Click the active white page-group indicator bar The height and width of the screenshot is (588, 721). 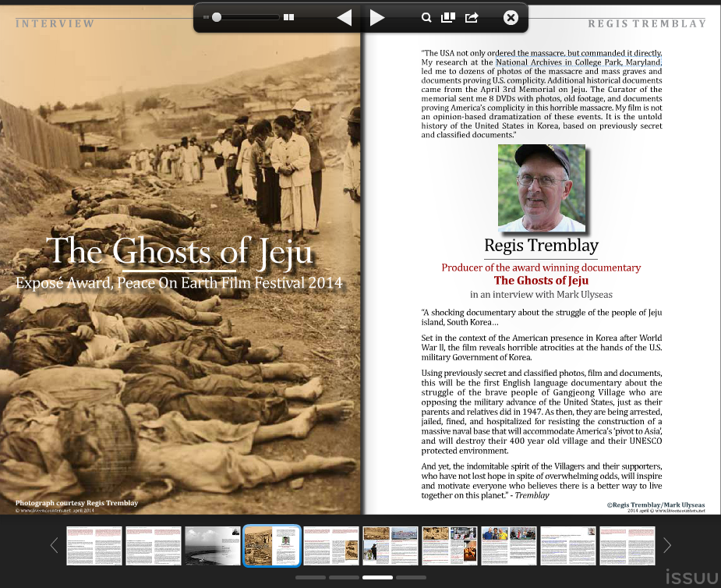pyautogui.click(x=377, y=577)
